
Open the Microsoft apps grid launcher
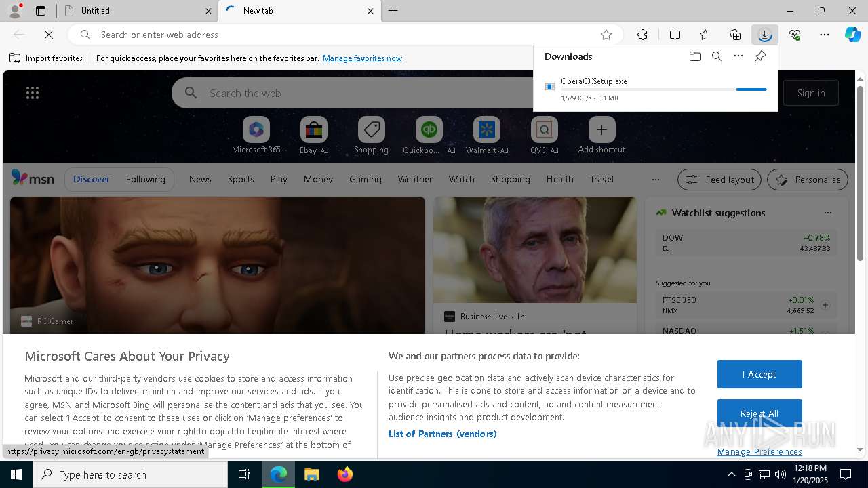[33, 93]
